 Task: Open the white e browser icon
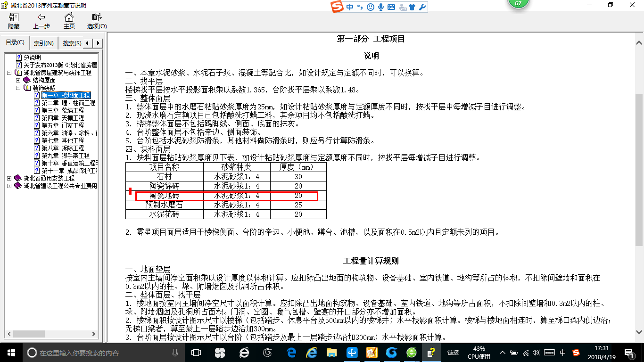(x=244, y=353)
